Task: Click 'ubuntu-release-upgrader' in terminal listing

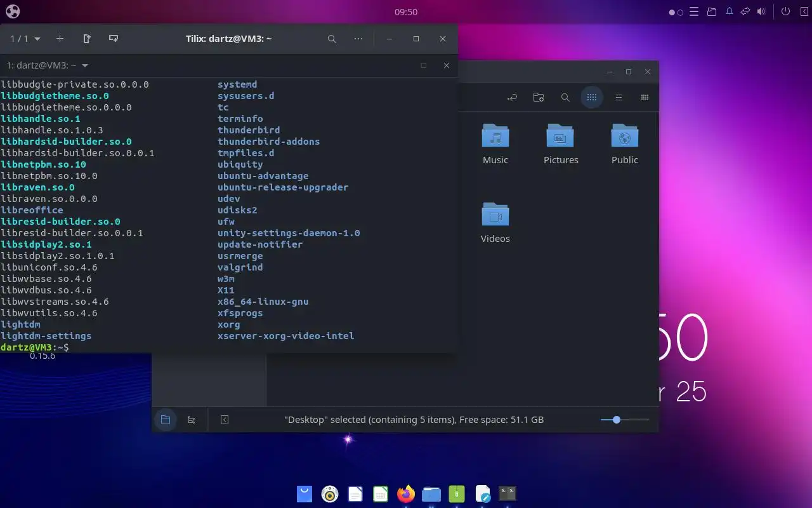Action: [x=283, y=187]
